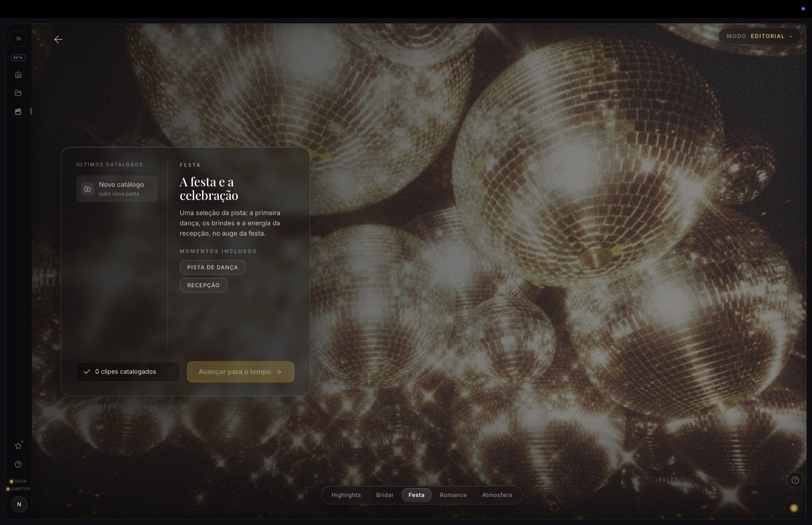
Task: Click the Novo catálogo card
Action: (x=117, y=189)
